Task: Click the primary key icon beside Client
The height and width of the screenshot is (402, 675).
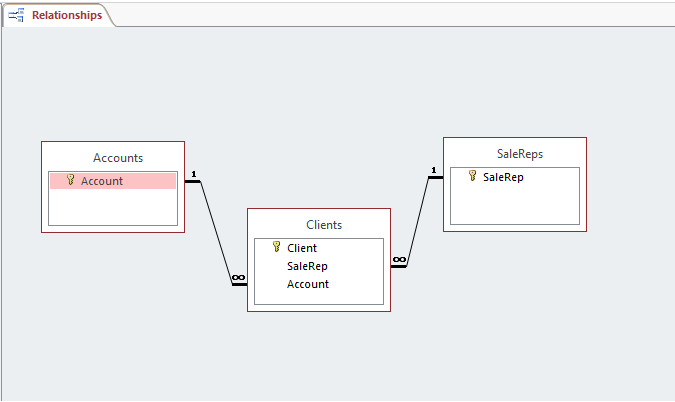Action: click(276, 247)
